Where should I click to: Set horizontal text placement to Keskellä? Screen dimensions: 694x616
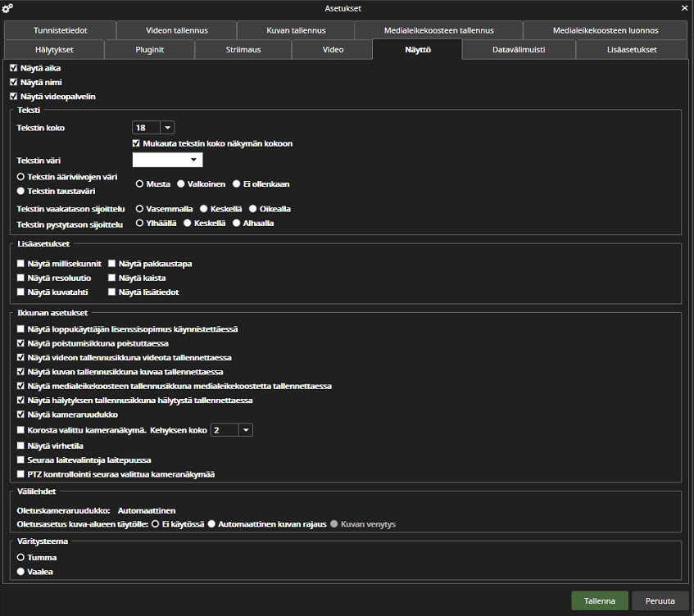pyautogui.click(x=203, y=209)
